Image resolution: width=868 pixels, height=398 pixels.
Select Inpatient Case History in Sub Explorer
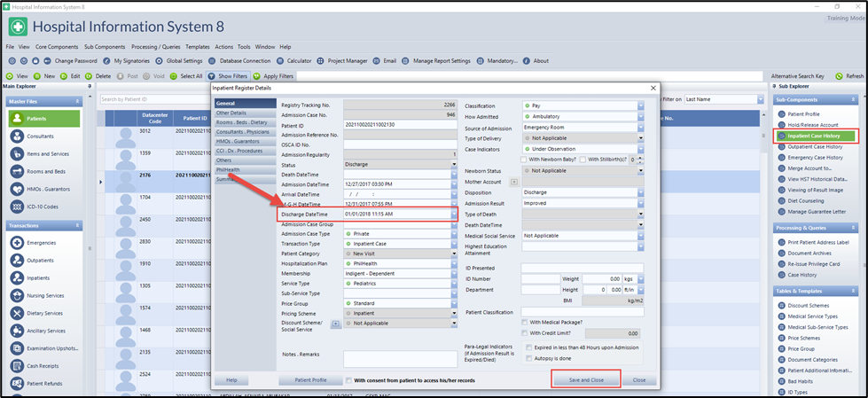[x=815, y=137]
